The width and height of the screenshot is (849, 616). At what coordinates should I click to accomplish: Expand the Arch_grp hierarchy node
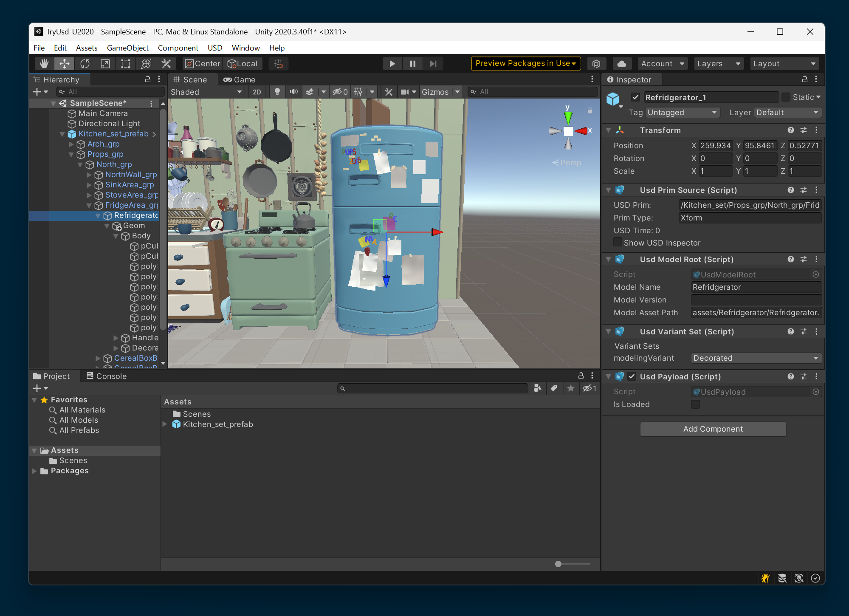click(71, 144)
